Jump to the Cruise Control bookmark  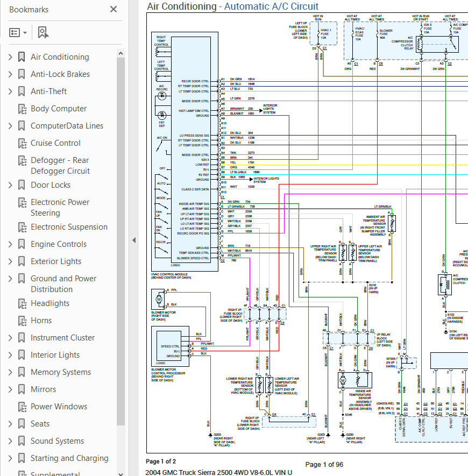coord(55,143)
